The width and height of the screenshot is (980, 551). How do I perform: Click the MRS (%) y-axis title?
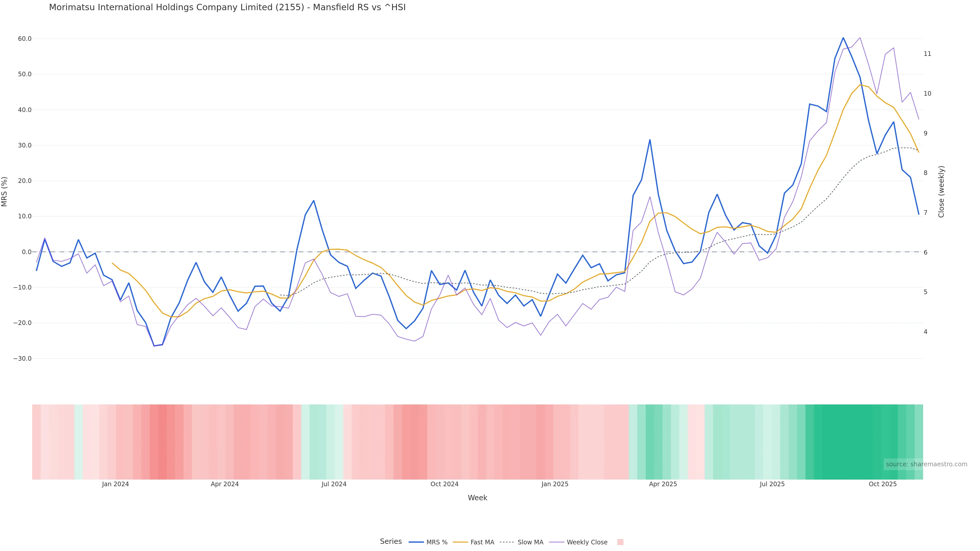tap(5, 192)
